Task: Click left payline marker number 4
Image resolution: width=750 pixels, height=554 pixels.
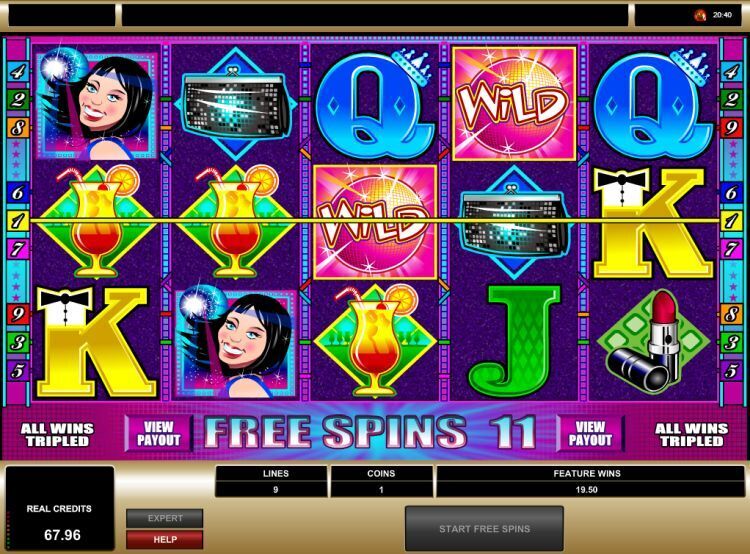Action: point(17,72)
